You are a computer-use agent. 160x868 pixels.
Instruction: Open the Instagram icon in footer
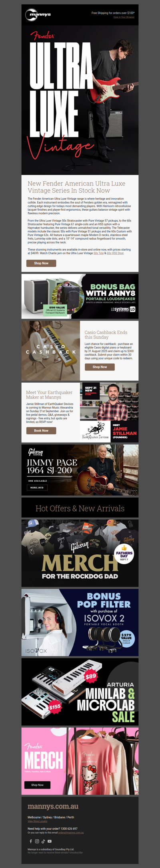37,841
